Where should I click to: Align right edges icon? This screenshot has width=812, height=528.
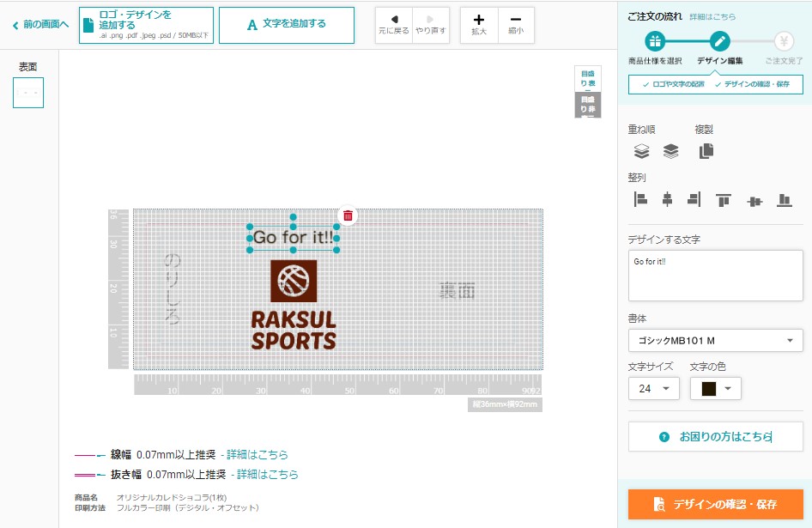click(694, 199)
